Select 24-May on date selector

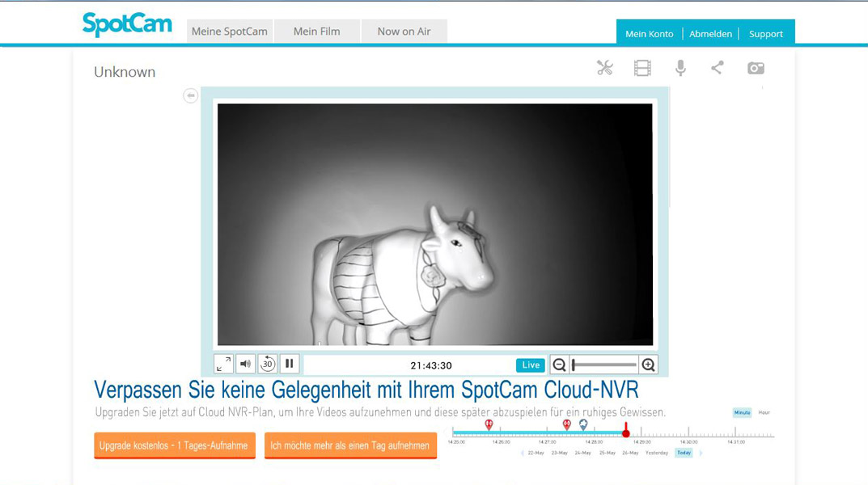pos(583,453)
